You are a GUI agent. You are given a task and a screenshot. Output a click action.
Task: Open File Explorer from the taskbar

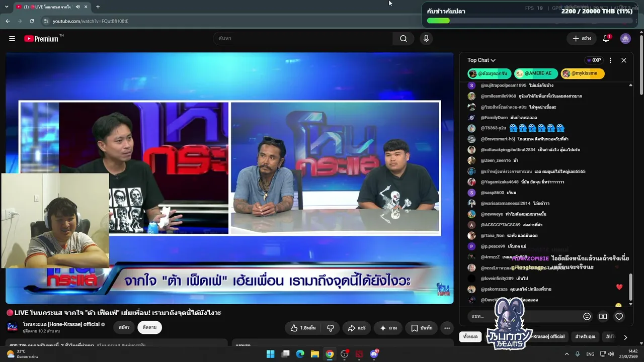pyautogui.click(x=315, y=354)
